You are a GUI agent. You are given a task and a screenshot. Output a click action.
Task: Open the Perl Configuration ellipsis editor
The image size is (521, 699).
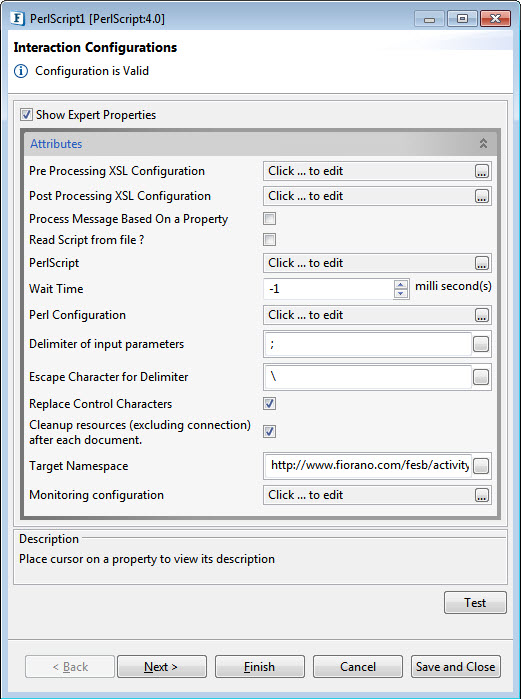pyautogui.click(x=481, y=315)
